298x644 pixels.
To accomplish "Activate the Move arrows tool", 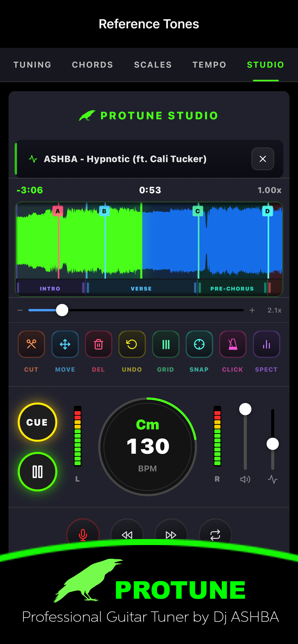I will click(65, 344).
